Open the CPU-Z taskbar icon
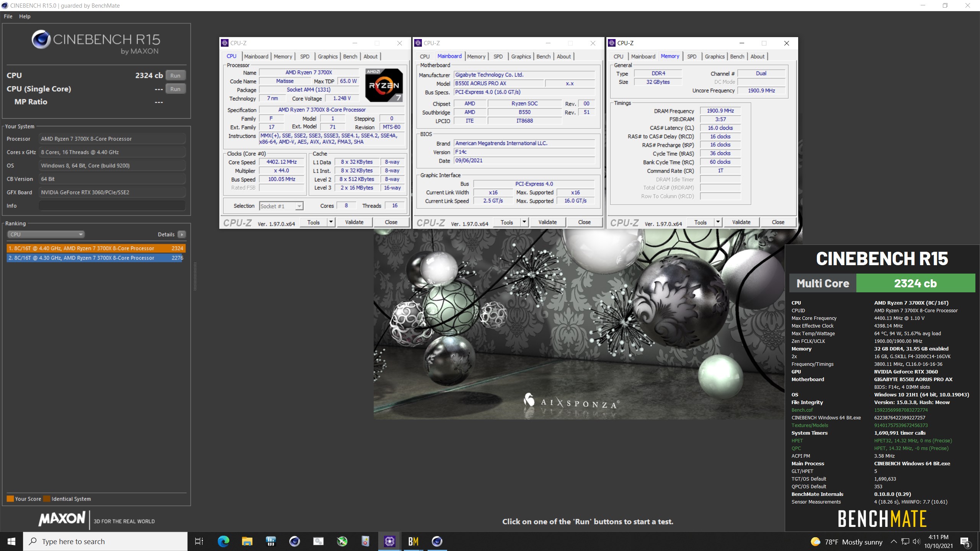This screenshot has width=980, height=551. (x=389, y=541)
